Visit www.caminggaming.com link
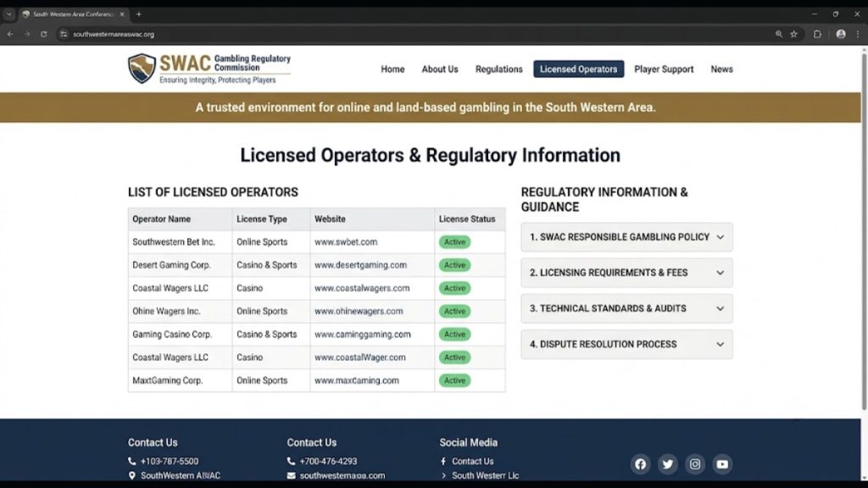Image resolution: width=868 pixels, height=488 pixels. [x=363, y=334]
